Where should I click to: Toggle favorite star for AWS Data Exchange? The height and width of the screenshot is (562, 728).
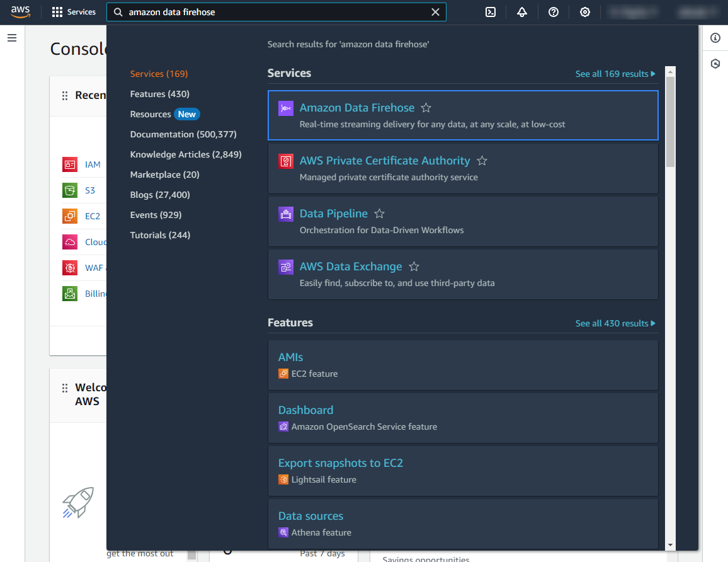click(x=414, y=267)
